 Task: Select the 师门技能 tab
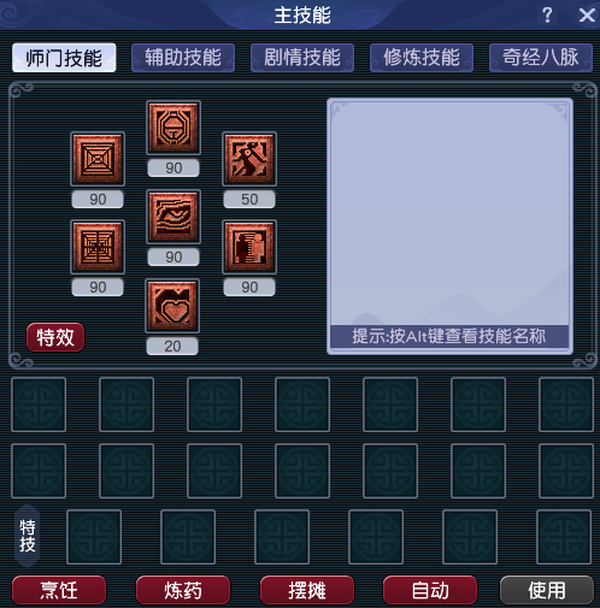(64, 58)
